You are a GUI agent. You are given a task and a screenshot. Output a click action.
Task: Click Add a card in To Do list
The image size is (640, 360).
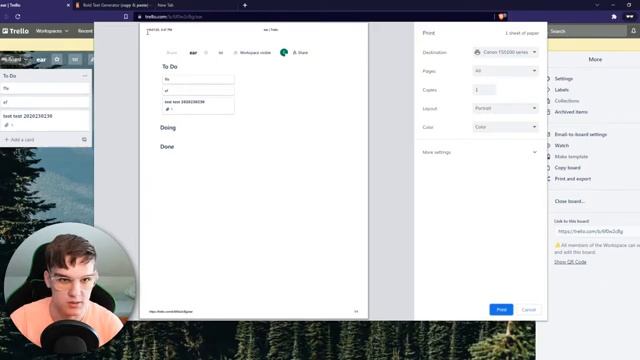(x=20, y=140)
